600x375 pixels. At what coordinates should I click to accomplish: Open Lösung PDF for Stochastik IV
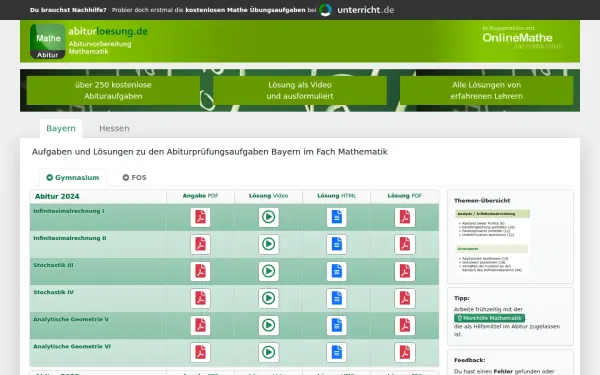pyautogui.click(x=405, y=298)
